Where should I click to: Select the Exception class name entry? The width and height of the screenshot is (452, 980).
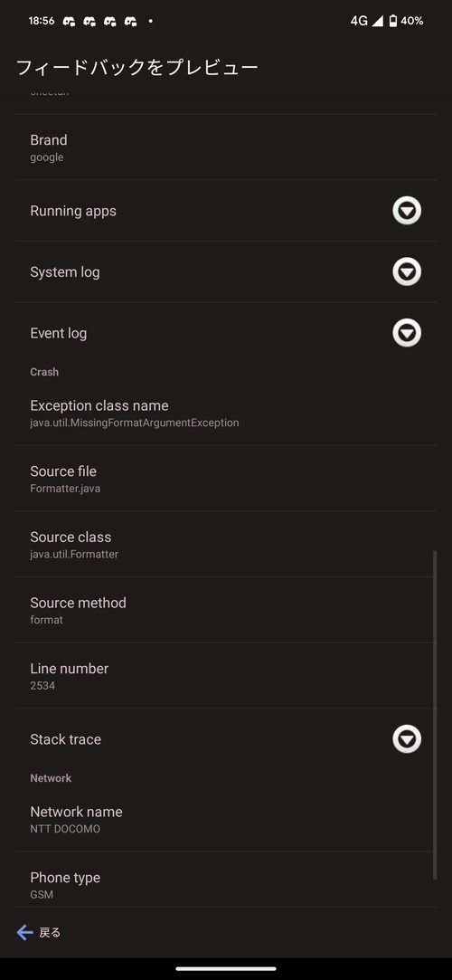[226, 414]
